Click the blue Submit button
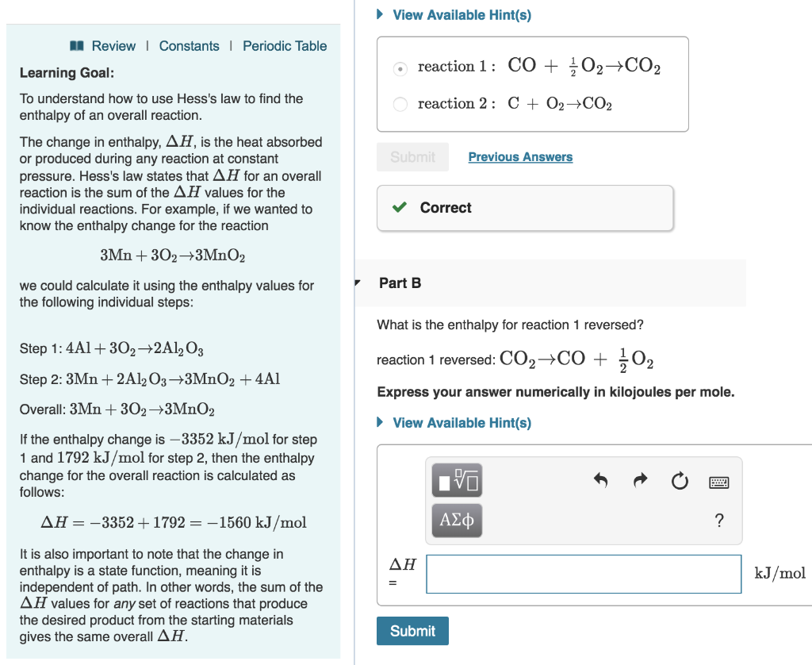This screenshot has height=665, width=812. (412, 631)
